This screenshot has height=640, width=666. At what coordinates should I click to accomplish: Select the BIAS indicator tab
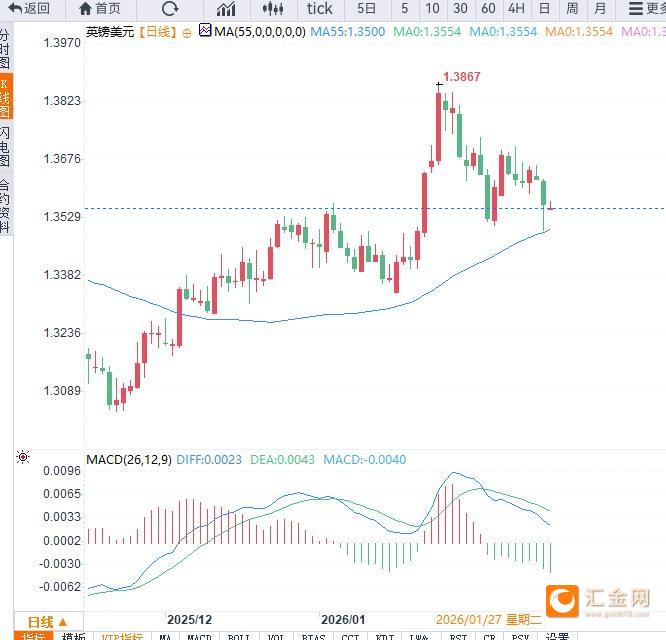pos(313,636)
